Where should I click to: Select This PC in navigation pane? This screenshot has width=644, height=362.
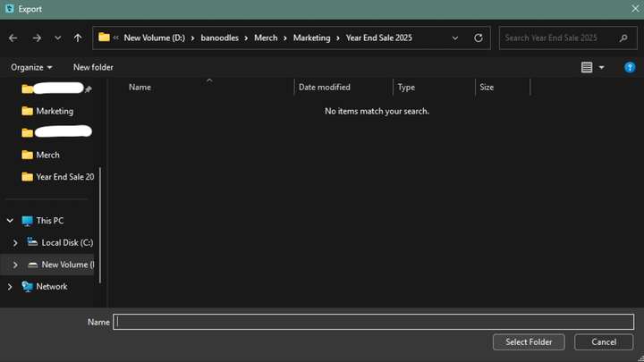[49, 221]
